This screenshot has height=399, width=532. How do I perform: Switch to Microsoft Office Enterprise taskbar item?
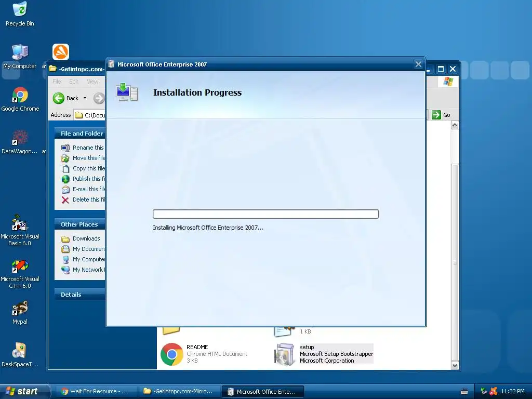click(262, 392)
